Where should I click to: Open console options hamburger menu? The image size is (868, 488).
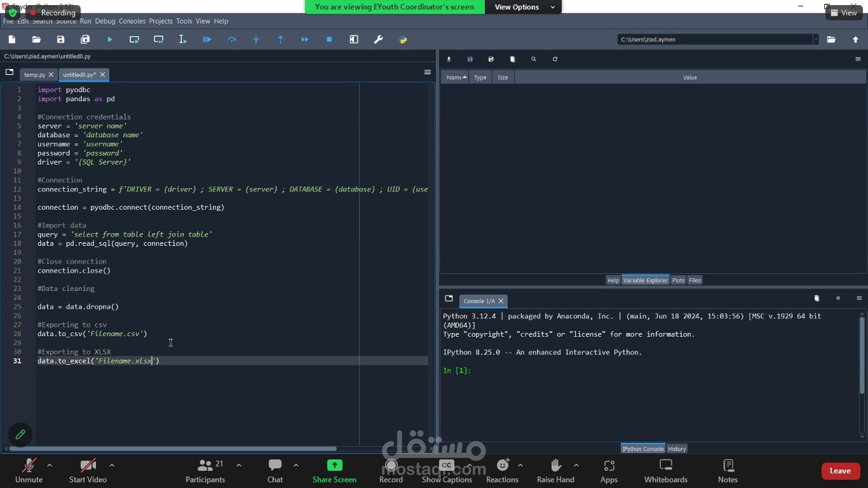(859, 298)
